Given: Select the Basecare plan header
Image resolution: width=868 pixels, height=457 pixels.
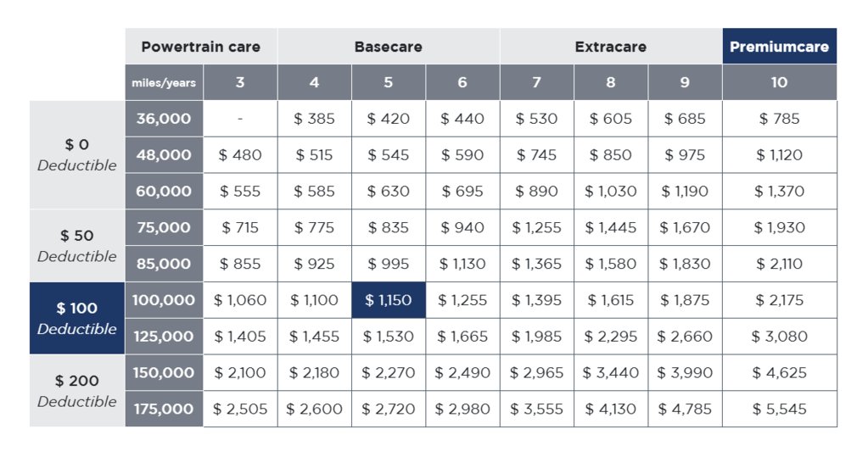Looking at the screenshot, I should point(389,47).
